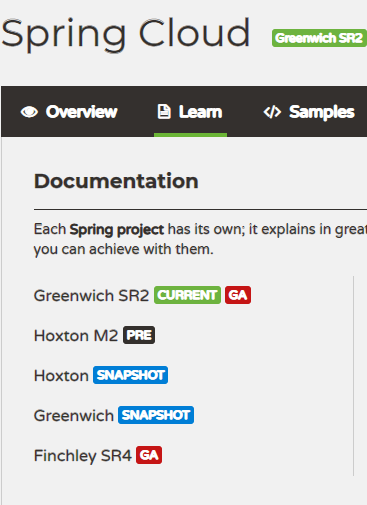
Task: Click the PRE badge beside Hoxton M2
Action: (139, 335)
